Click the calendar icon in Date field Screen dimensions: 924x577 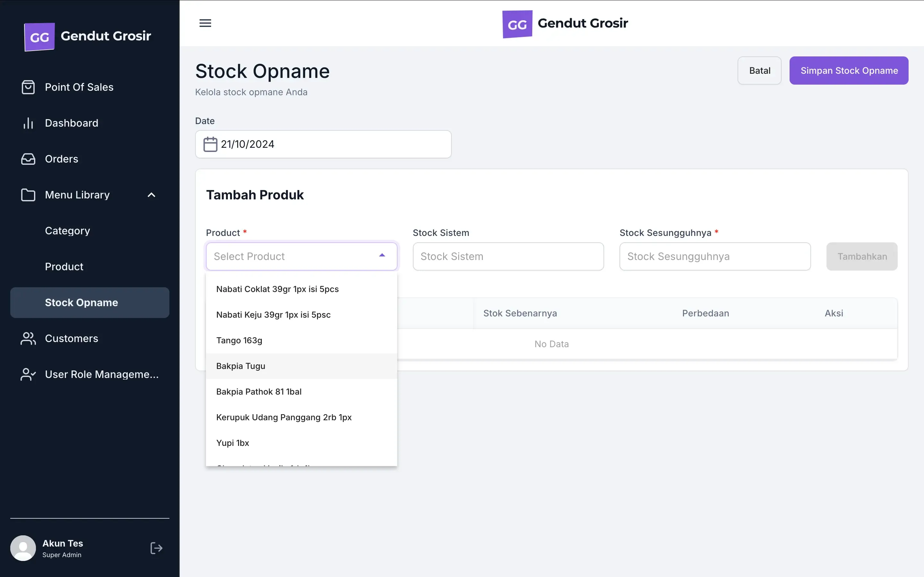pos(210,144)
